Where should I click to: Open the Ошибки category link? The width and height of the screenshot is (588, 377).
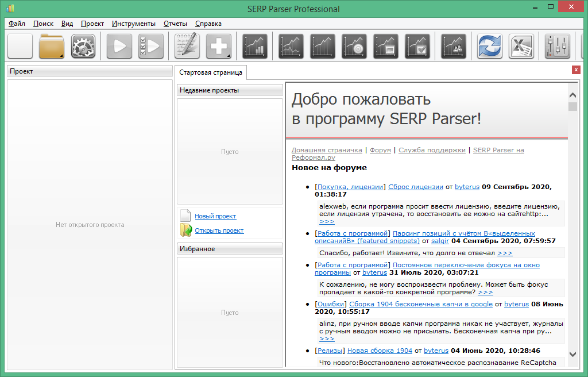click(331, 304)
